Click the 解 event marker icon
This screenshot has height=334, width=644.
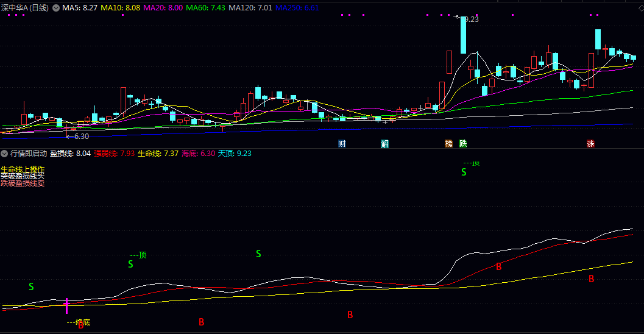click(x=385, y=144)
